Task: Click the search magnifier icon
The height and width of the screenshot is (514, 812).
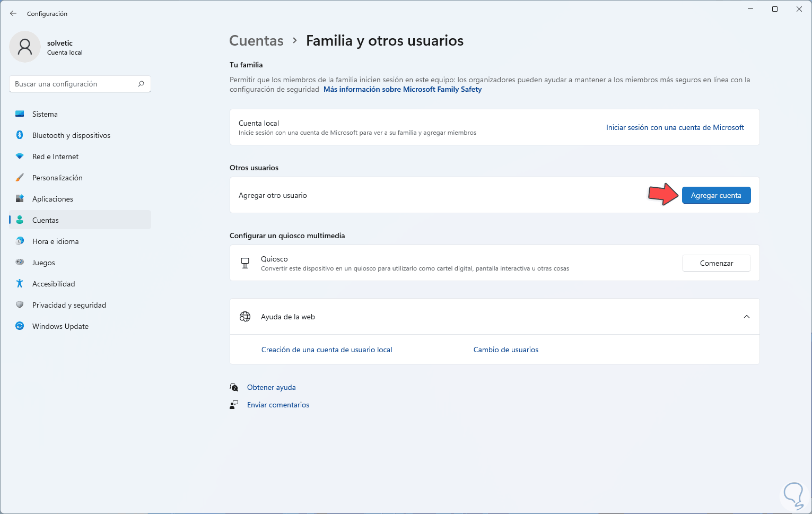Action: (x=141, y=84)
